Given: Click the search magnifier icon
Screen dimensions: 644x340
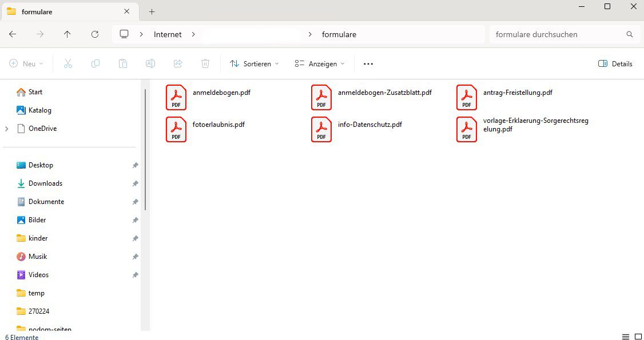Looking at the screenshot, I should pyautogui.click(x=630, y=34).
